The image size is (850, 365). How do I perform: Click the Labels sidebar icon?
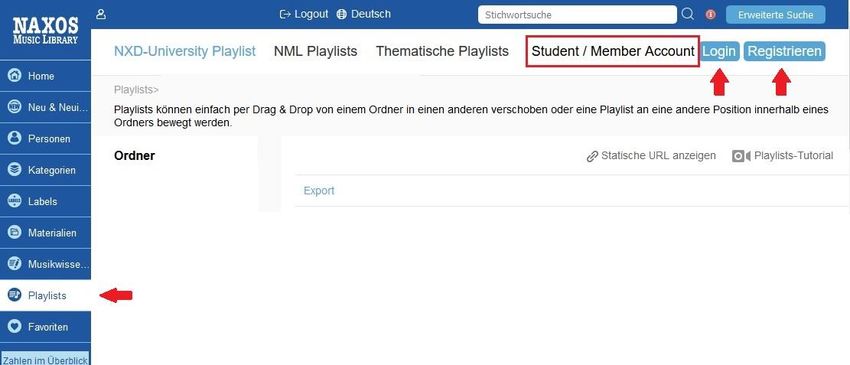click(x=15, y=201)
